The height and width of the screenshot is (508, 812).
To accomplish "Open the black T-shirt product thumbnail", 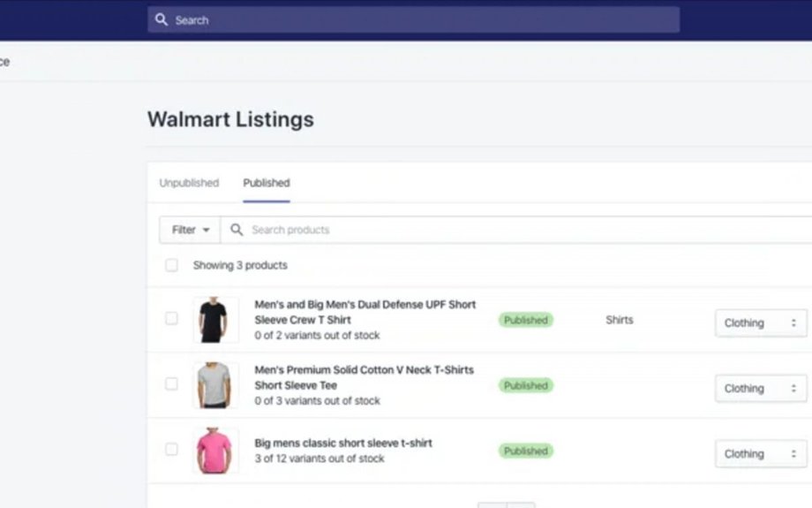I will tap(215, 320).
